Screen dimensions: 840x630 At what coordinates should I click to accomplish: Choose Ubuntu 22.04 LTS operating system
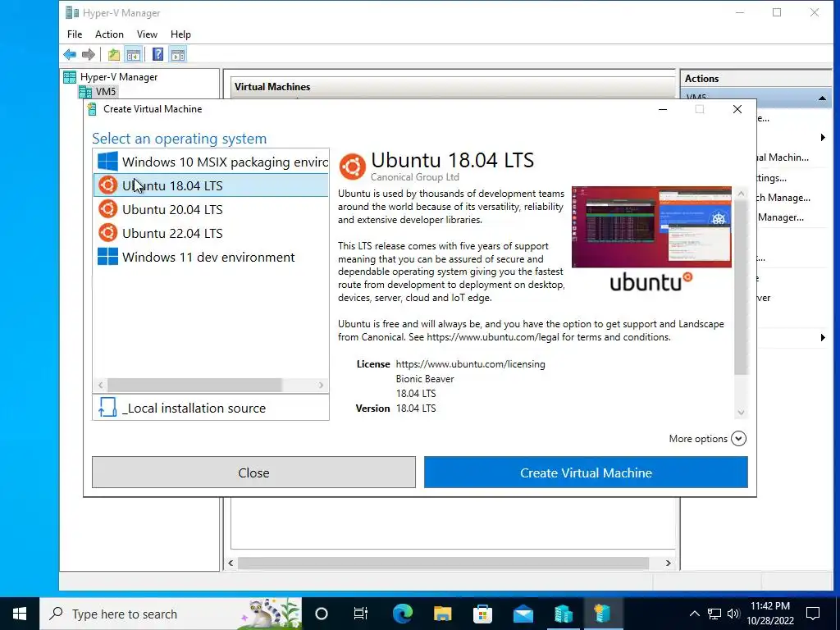(211, 233)
